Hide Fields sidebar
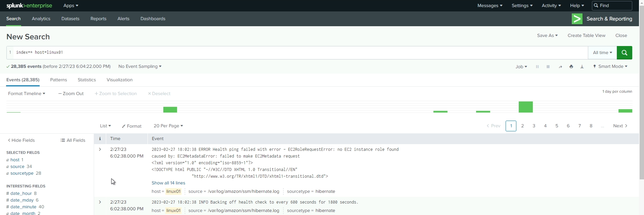 tap(21, 140)
